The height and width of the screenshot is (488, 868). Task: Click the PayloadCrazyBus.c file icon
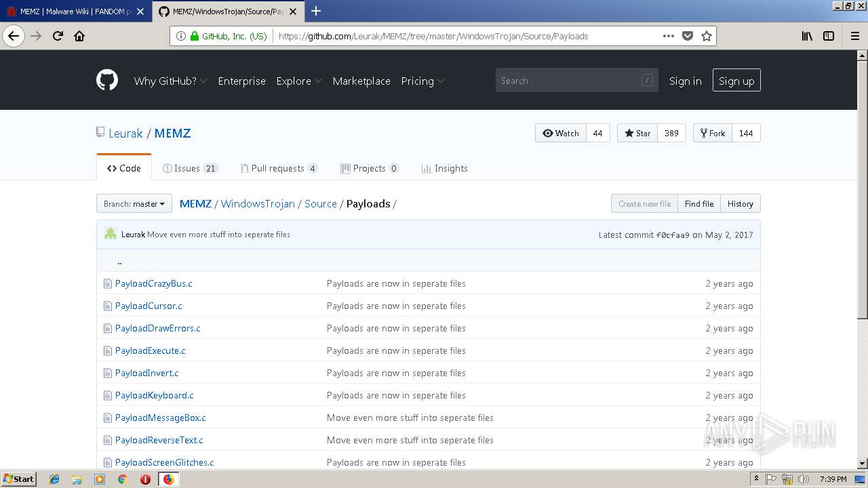107,283
